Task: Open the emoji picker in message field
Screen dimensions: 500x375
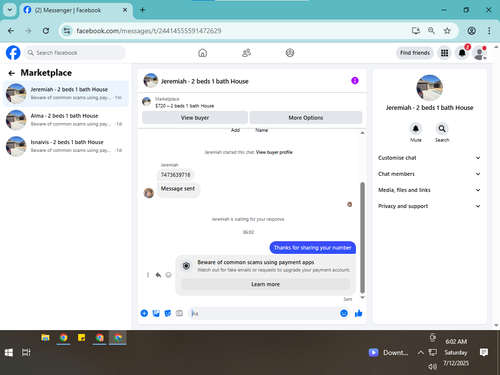Action: click(344, 313)
